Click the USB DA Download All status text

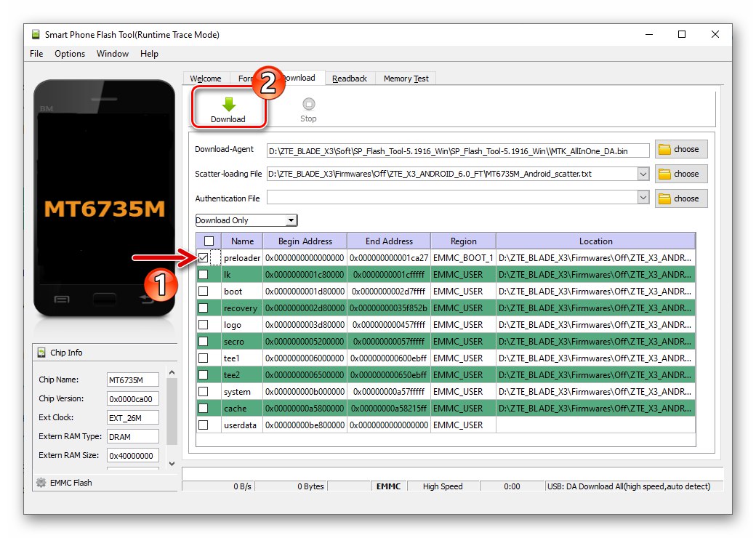(629, 486)
